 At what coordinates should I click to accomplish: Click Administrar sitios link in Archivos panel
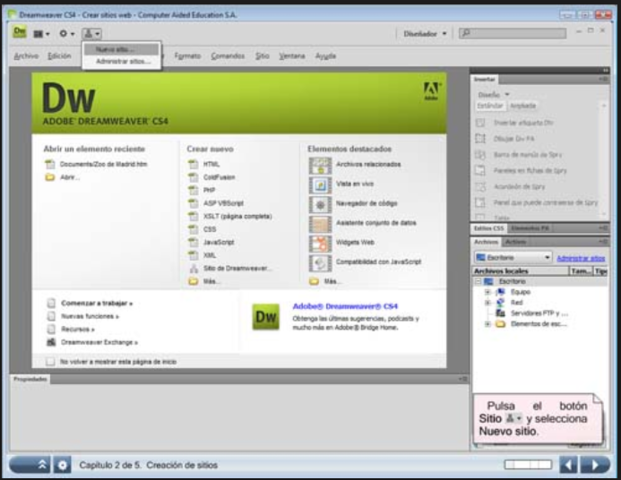click(x=581, y=258)
